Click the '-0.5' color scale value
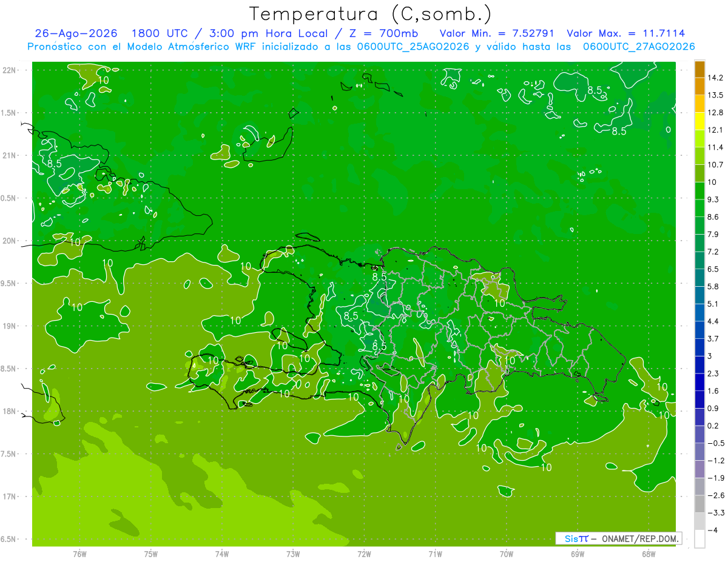The image size is (728, 562). tap(716, 443)
